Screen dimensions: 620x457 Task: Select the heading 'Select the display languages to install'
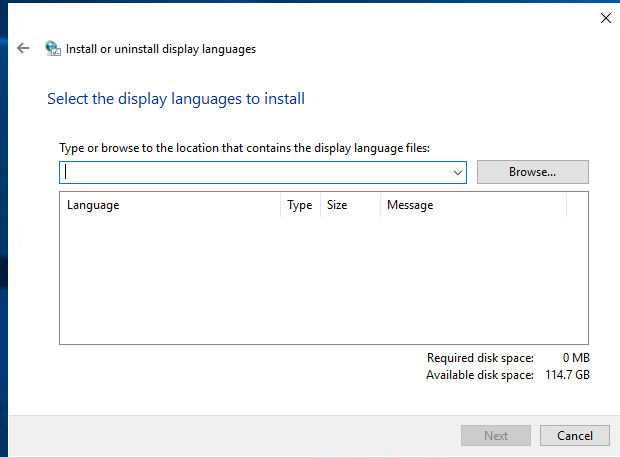coord(176,99)
